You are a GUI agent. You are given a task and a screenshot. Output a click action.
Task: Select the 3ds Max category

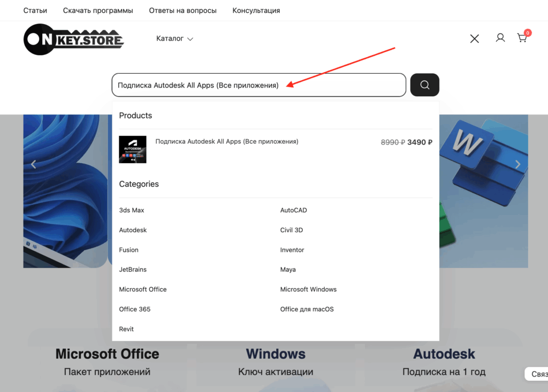132,210
